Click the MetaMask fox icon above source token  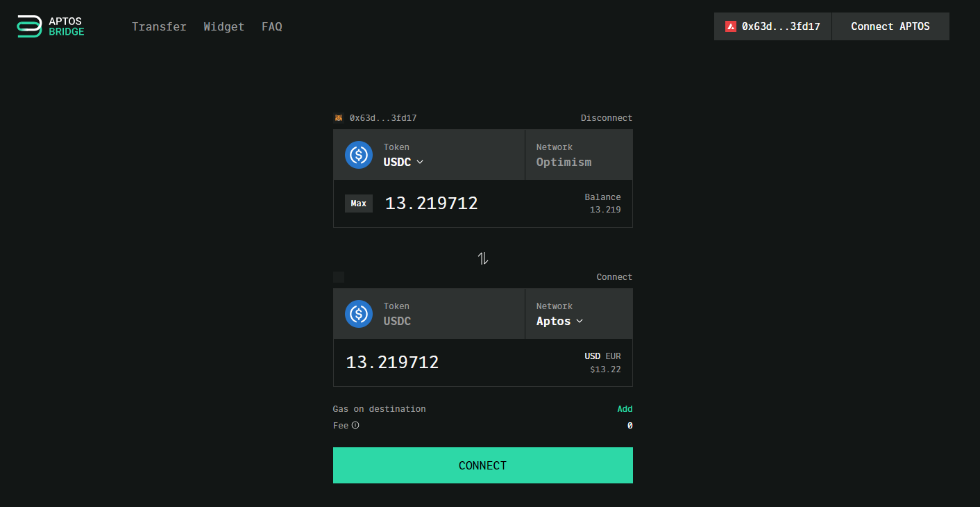coord(339,118)
